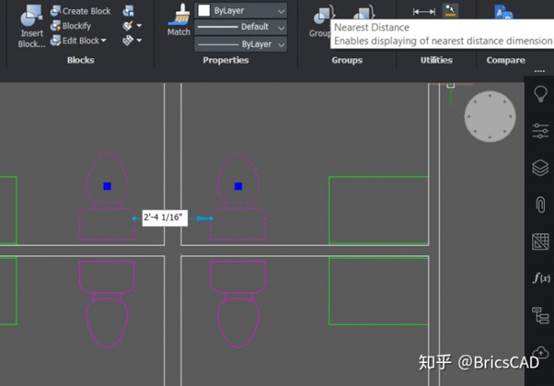Expand the ByLayer linetype dropdown
This screenshot has width=554, height=386.
[x=241, y=44]
